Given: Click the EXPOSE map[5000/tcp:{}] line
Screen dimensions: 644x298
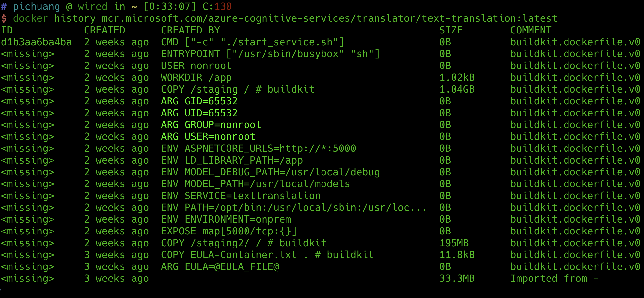Looking at the screenshot, I should tap(229, 231).
